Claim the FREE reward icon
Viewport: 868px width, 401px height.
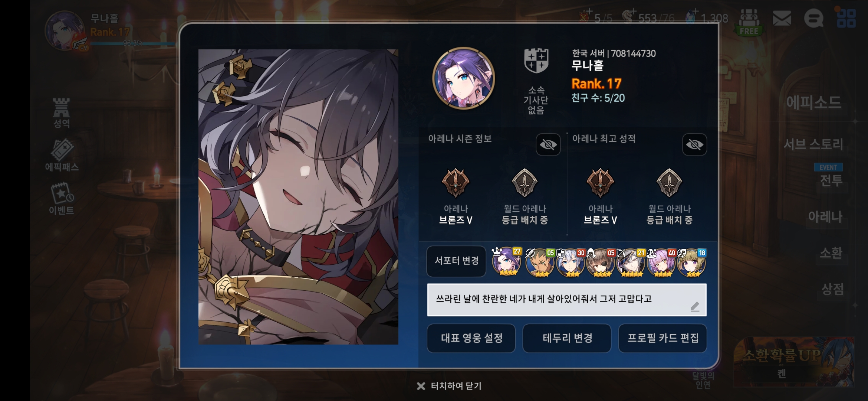pos(749,22)
